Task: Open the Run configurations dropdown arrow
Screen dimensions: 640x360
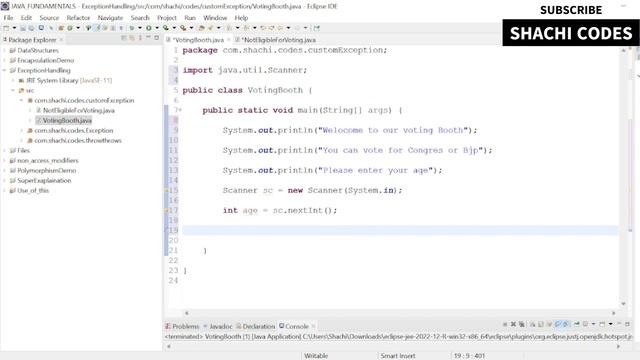Action: point(156,28)
